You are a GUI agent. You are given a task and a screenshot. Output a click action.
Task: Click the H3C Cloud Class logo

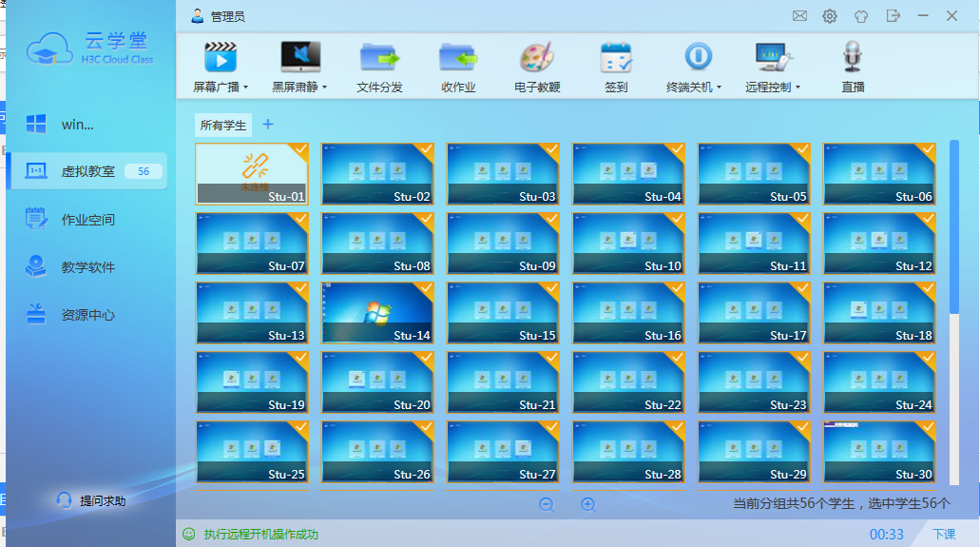[x=90, y=49]
